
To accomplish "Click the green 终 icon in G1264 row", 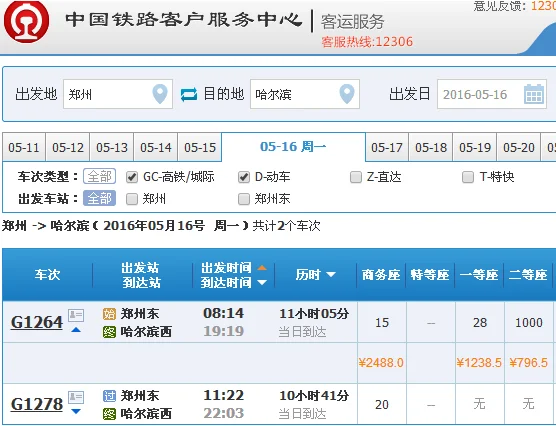I will [x=109, y=332].
